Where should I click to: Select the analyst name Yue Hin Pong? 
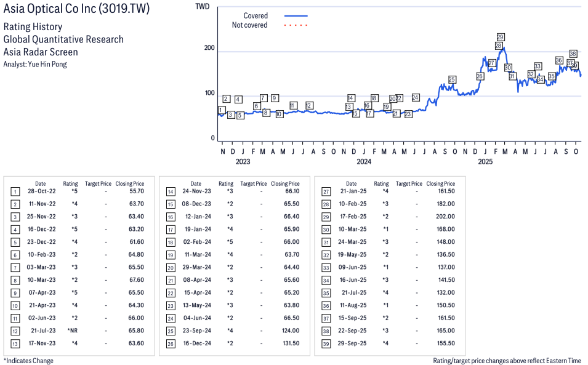[x=47, y=64]
